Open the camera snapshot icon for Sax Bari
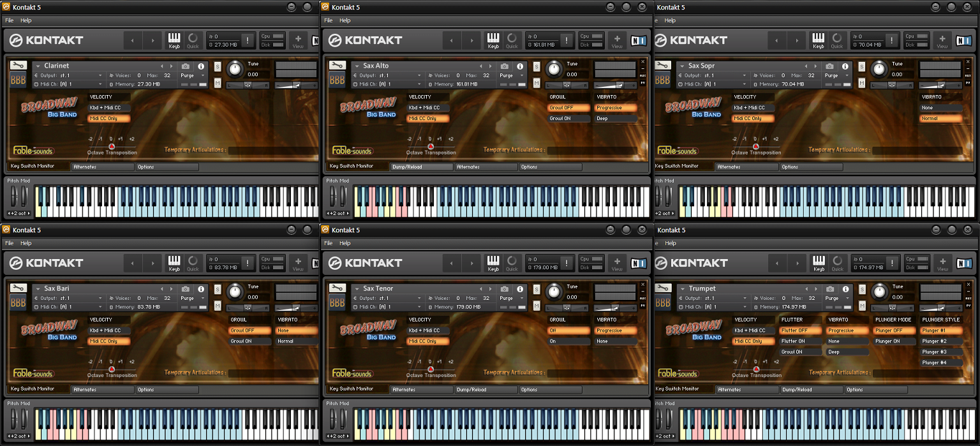 [186, 289]
